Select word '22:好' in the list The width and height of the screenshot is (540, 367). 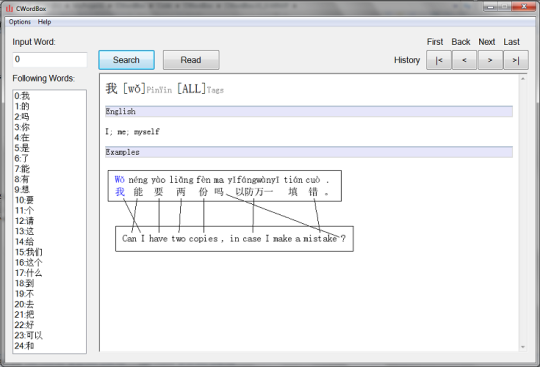coord(24,325)
